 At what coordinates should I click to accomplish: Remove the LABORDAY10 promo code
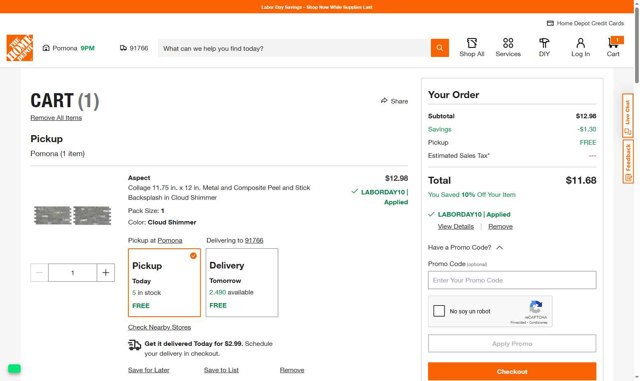[500, 226]
